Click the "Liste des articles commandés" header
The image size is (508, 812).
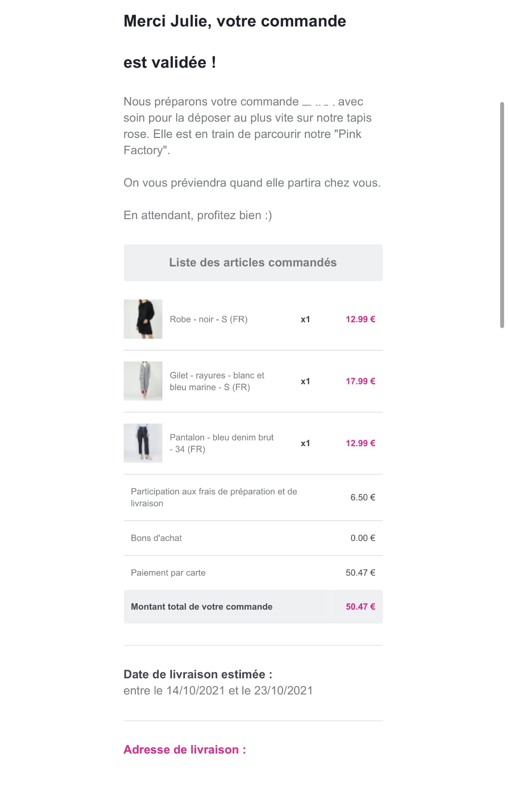coord(253,263)
